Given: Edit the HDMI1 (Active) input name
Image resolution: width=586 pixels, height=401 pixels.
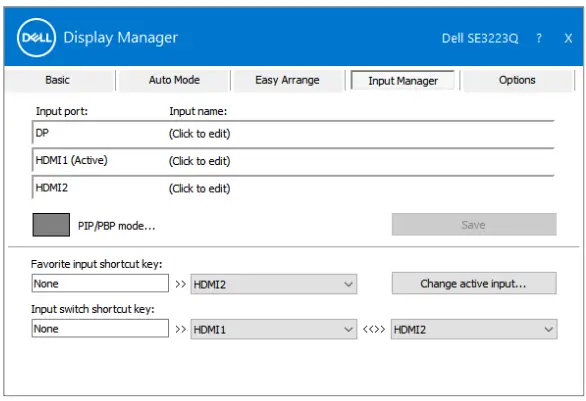Looking at the screenshot, I should point(199,161).
